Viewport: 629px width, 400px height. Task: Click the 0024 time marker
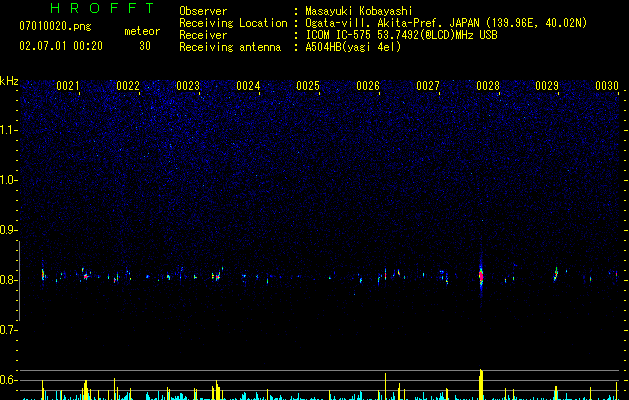pyautogui.click(x=248, y=86)
